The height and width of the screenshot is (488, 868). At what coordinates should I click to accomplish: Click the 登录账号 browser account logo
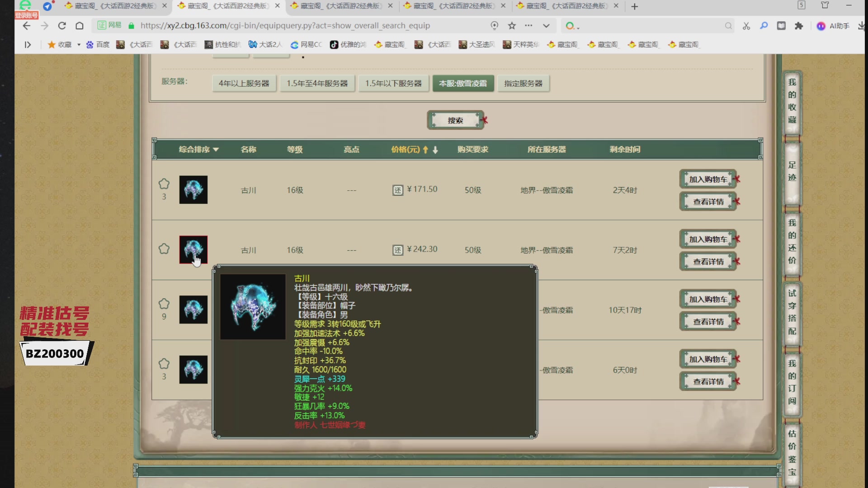click(26, 9)
